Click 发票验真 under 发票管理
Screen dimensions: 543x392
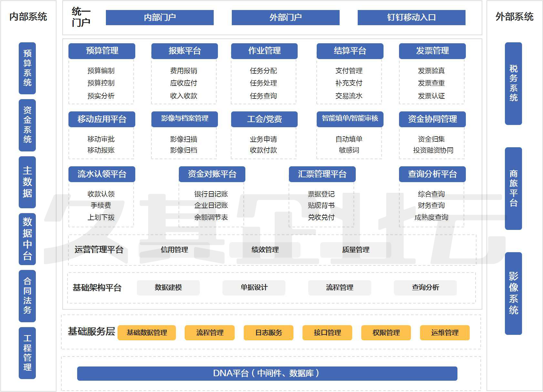coord(431,71)
